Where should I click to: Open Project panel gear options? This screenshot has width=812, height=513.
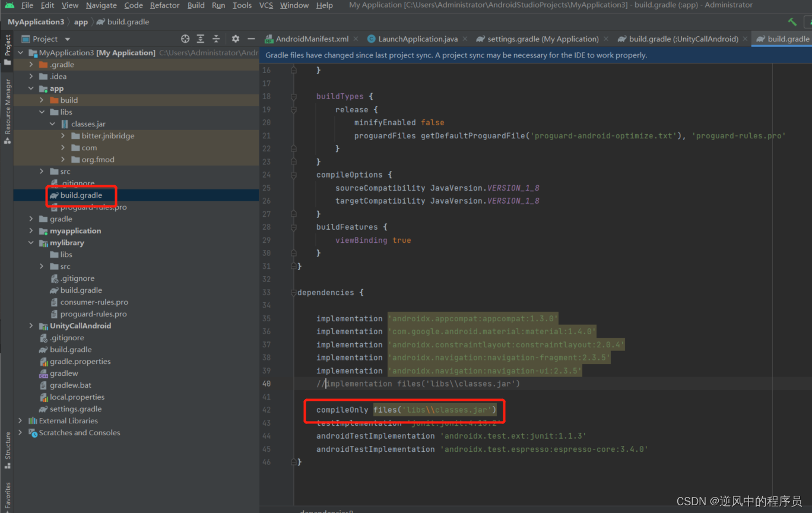point(236,39)
